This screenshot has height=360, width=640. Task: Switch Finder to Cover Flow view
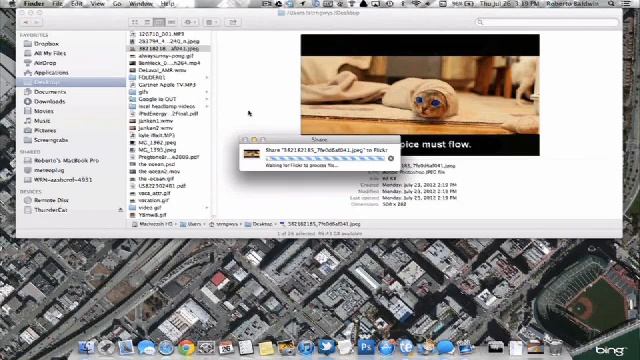click(171, 22)
